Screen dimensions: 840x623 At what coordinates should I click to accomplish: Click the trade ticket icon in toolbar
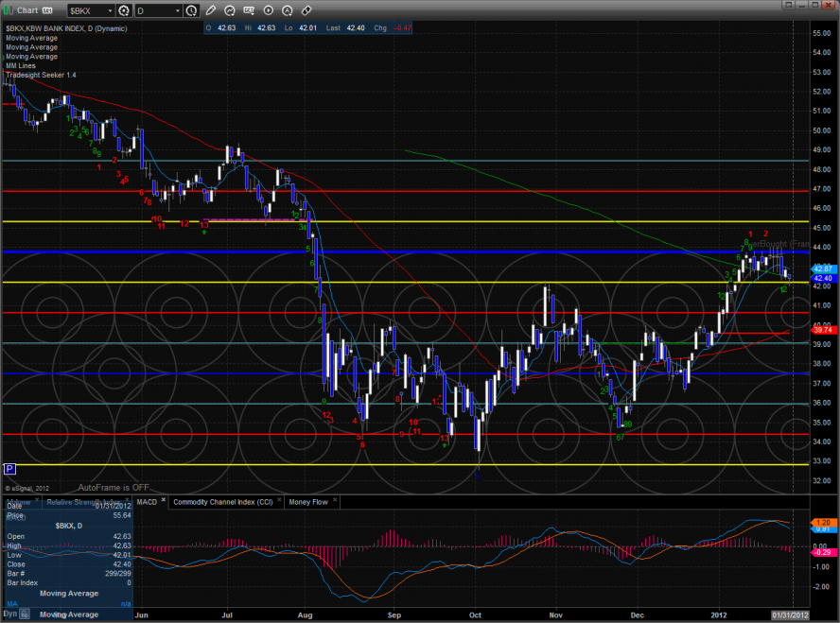[306, 10]
